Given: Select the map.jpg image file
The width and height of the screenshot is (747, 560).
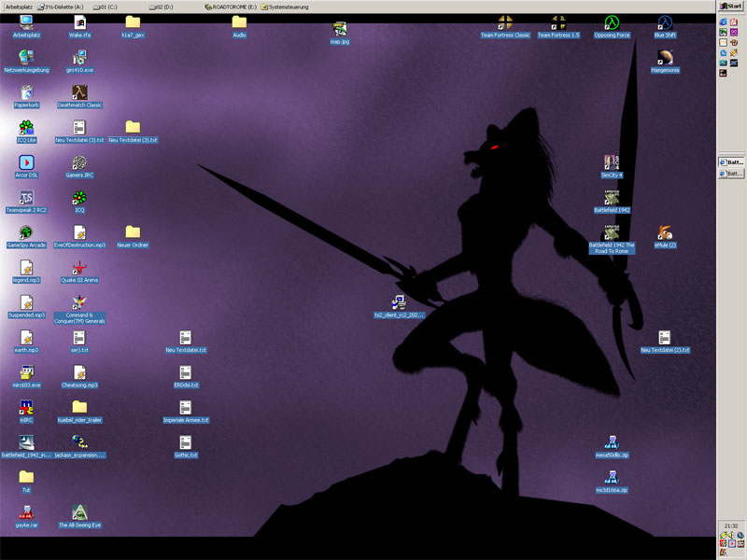Looking at the screenshot, I should (x=340, y=33).
